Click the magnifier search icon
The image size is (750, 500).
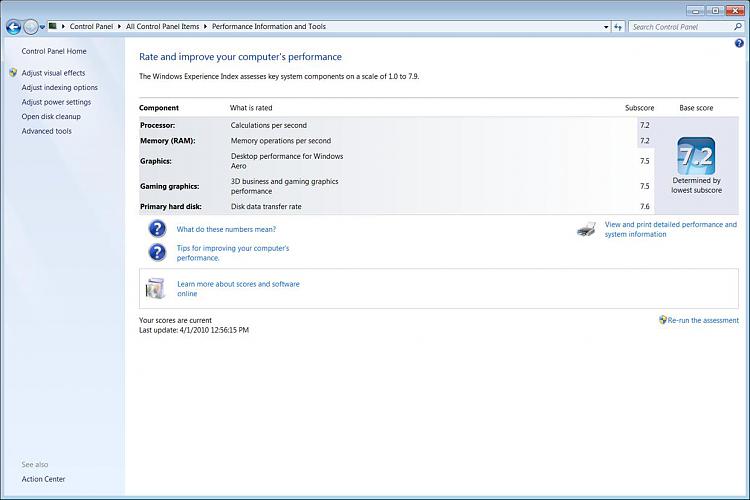point(738,27)
